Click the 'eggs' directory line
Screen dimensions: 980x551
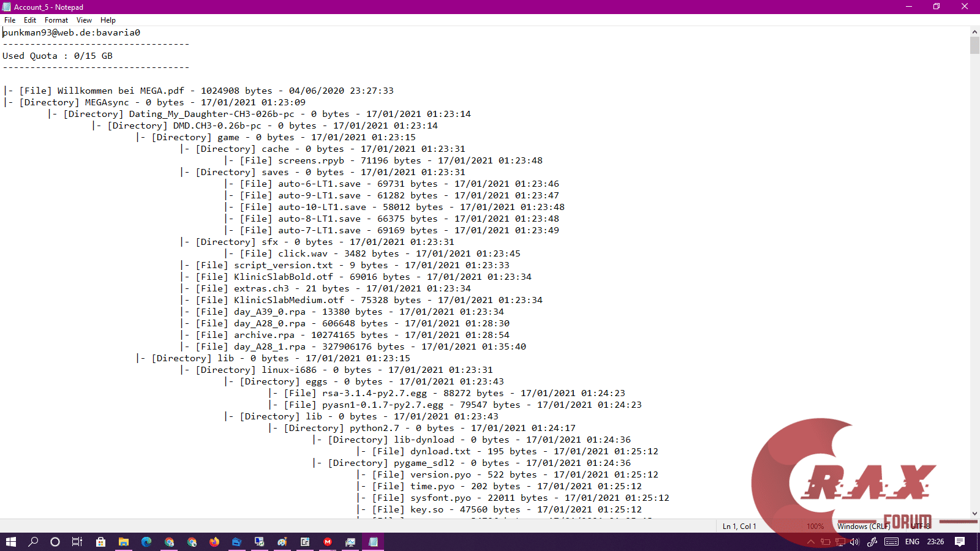pos(364,381)
